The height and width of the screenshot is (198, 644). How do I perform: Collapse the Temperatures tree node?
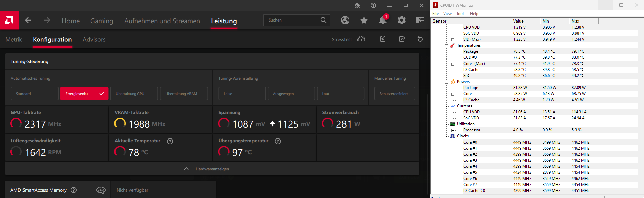click(x=446, y=46)
